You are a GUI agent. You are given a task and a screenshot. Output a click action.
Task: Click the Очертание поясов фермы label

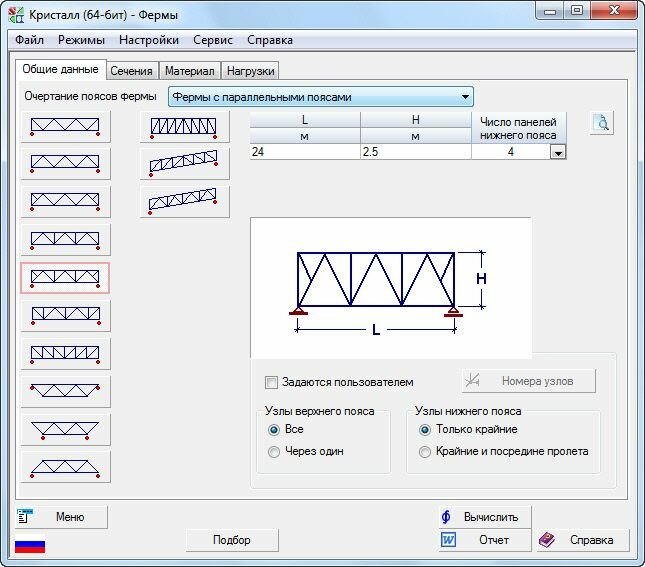[x=90, y=96]
